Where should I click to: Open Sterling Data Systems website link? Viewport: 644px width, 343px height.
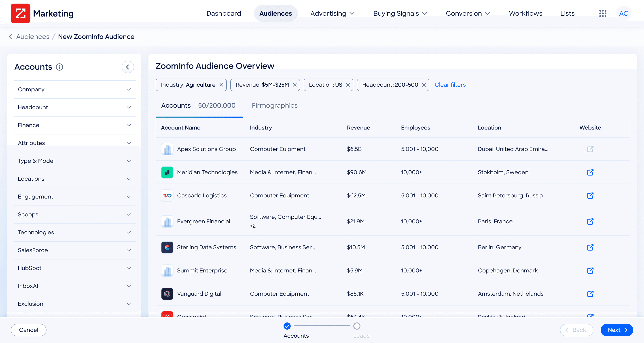[x=590, y=247]
